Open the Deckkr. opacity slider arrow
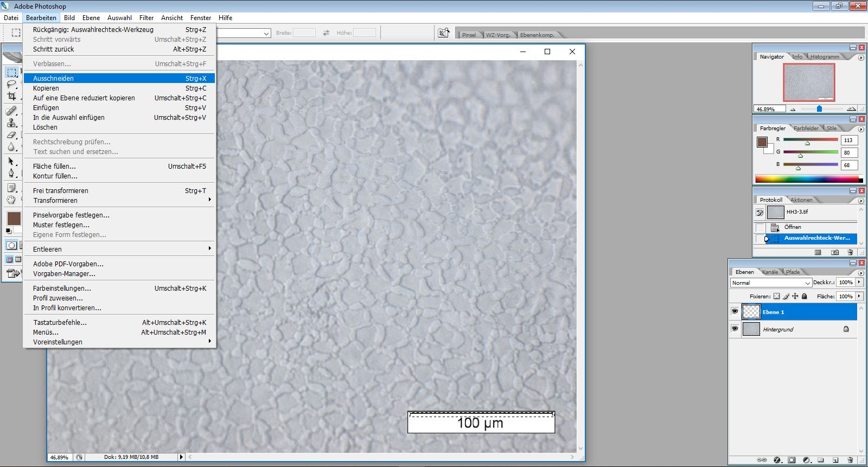The width and height of the screenshot is (868, 467). click(x=859, y=282)
